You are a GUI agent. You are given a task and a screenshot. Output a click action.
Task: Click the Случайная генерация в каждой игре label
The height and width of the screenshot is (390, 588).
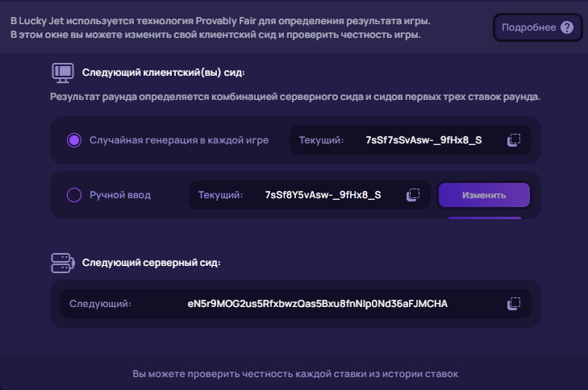tap(178, 140)
